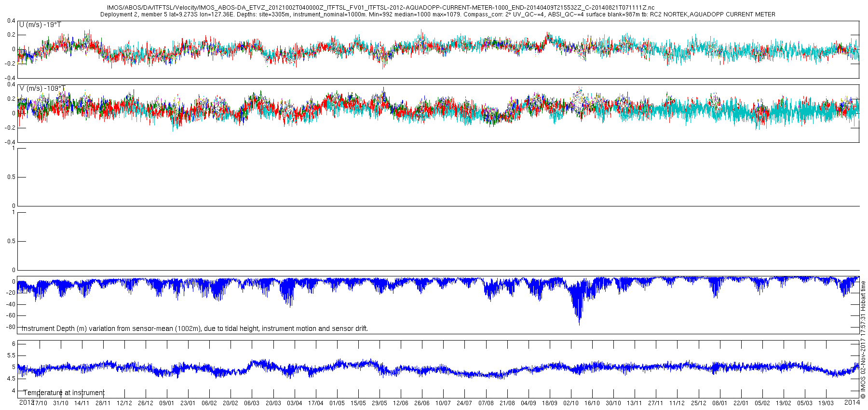Click the 01/05 date tick label
This screenshot has height=410, width=868.
tap(337, 403)
